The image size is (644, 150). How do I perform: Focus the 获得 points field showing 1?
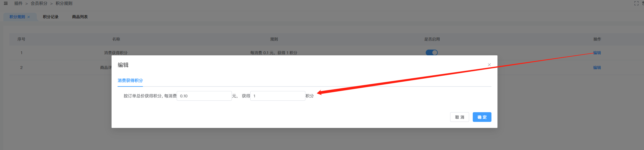(x=278, y=96)
